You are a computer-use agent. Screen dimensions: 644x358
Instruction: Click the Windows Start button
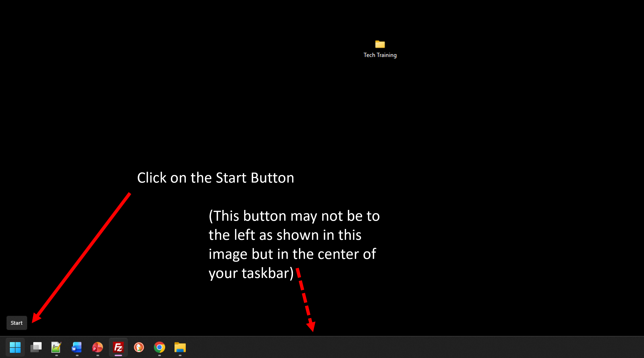[x=15, y=347]
